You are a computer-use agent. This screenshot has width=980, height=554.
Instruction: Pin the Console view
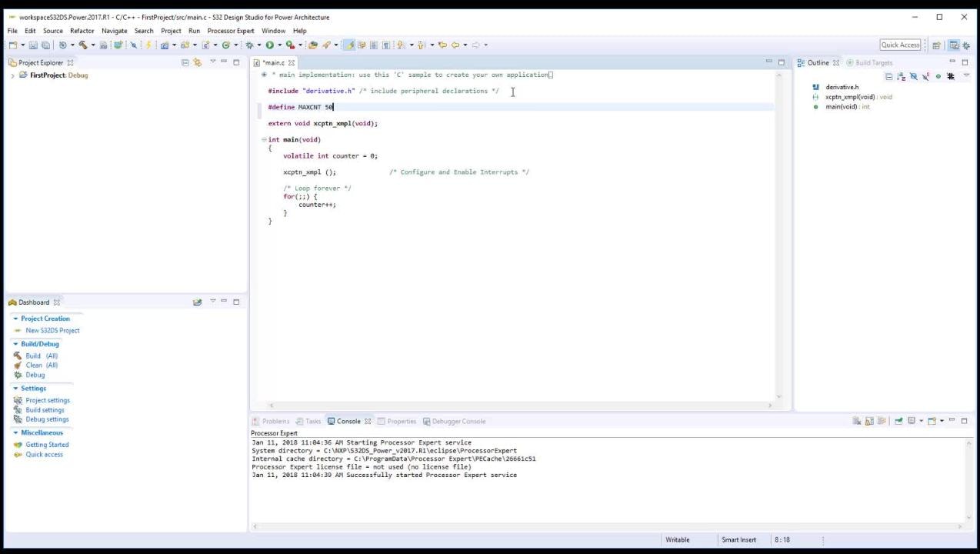[898, 421]
